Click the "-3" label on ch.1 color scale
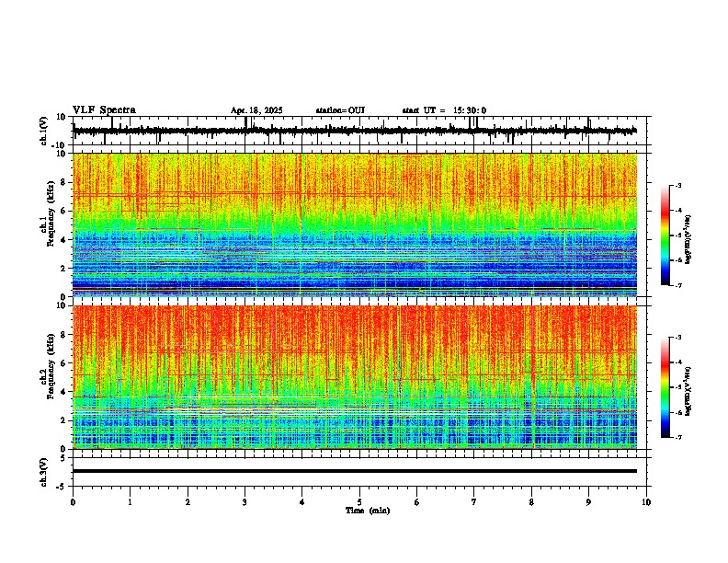Screen dimensions: 728x563 (677, 185)
